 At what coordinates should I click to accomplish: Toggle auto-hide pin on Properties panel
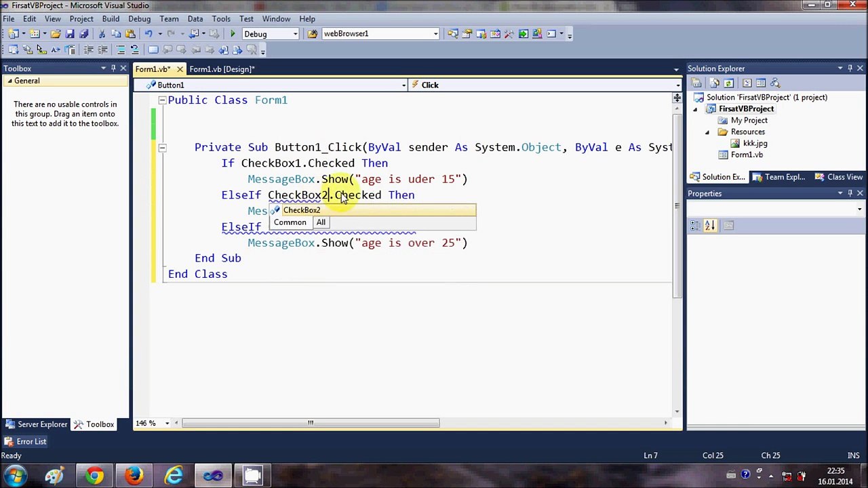click(850, 193)
